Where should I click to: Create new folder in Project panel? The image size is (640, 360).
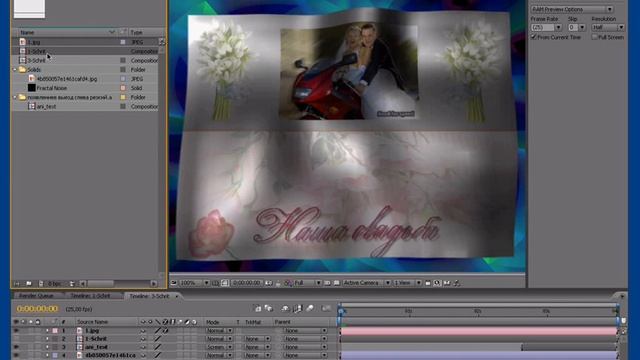(29, 283)
